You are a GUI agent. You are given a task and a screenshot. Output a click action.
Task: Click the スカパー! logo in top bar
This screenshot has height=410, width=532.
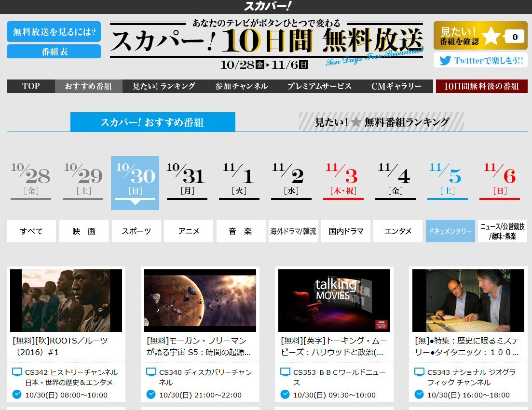(267, 6)
